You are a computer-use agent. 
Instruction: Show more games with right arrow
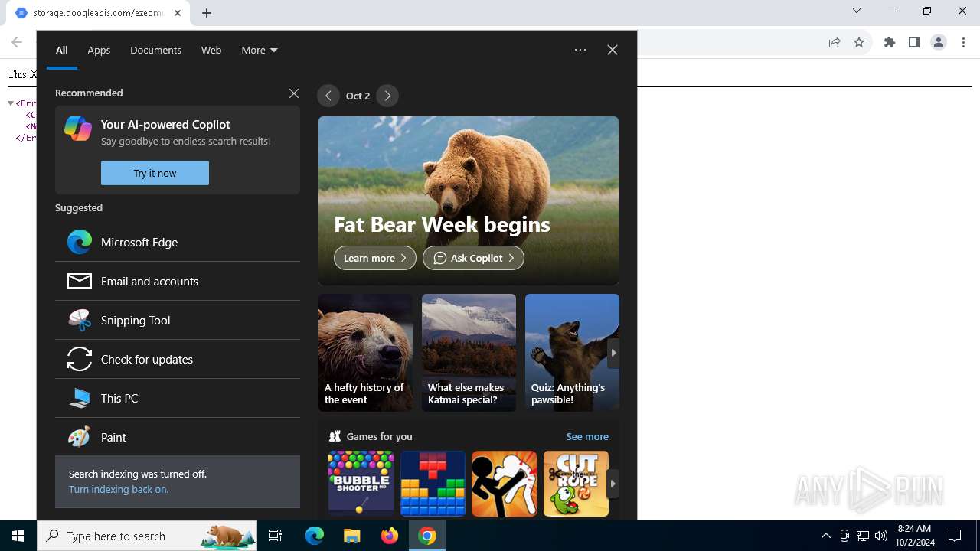612,484
